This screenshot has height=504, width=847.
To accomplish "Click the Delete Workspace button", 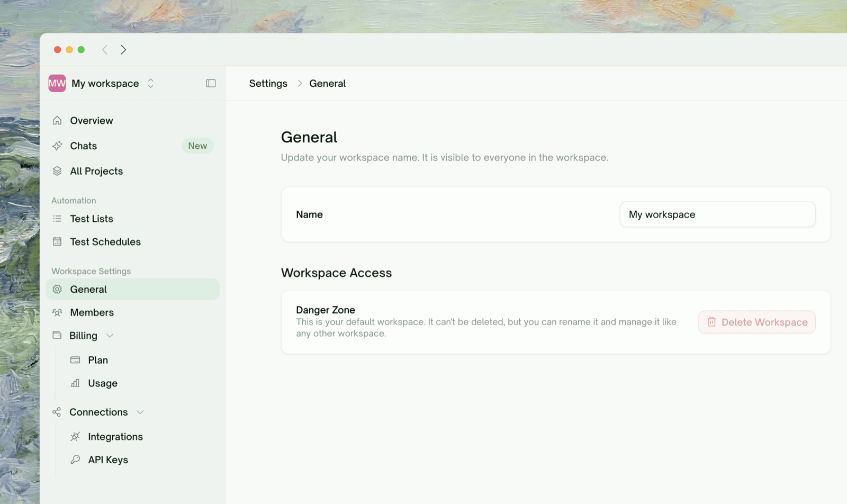I will tap(756, 322).
